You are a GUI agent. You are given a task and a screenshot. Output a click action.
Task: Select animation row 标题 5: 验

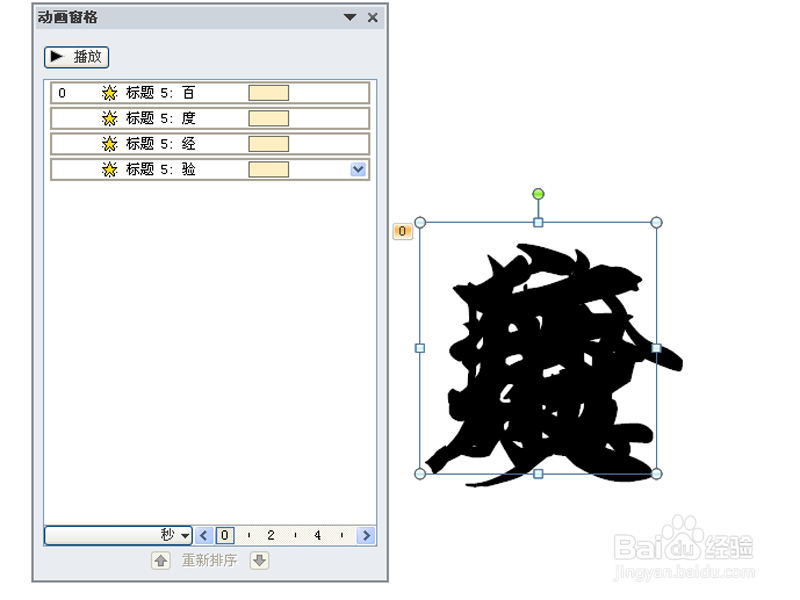point(210,169)
